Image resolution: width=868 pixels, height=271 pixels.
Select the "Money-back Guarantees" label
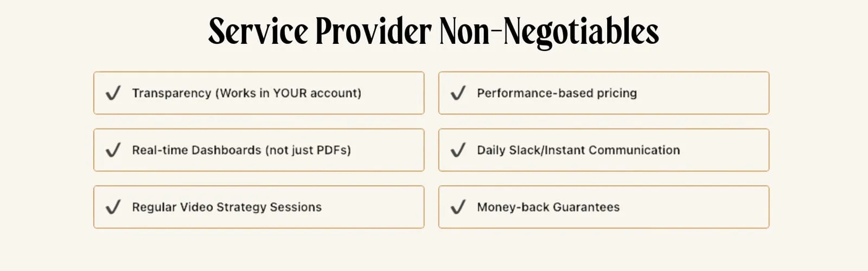coord(548,207)
